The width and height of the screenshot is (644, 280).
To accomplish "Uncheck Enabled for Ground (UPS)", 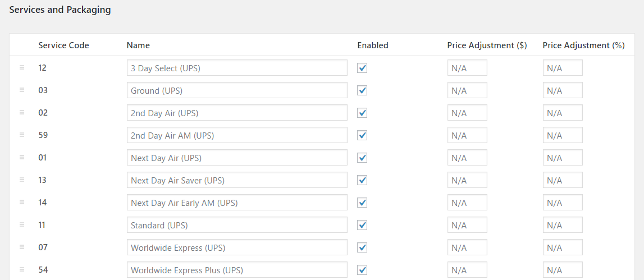I will coord(362,90).
